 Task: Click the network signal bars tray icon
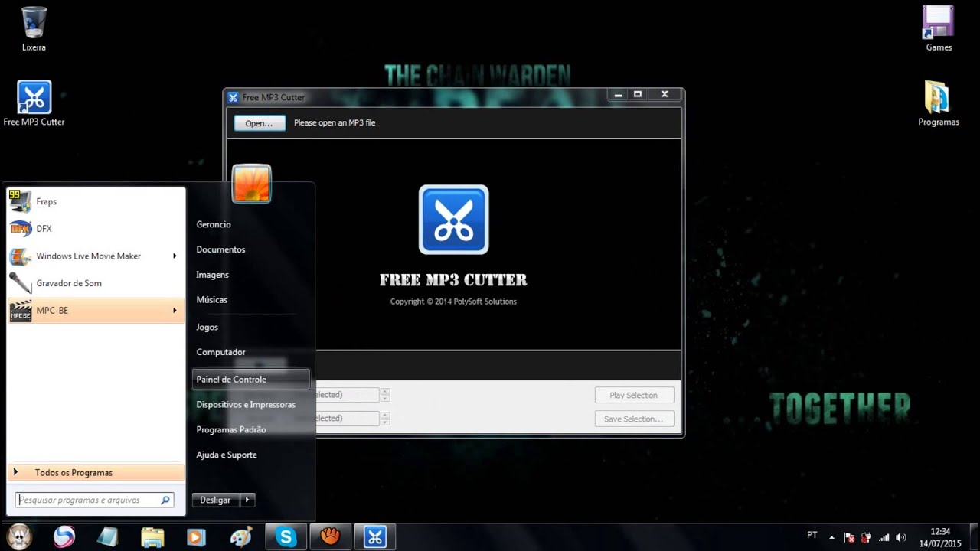click(884, 537)
